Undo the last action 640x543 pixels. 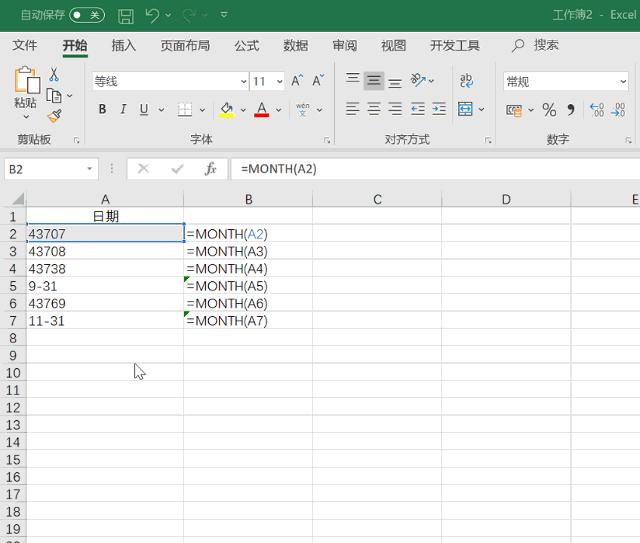pos(152,16)
